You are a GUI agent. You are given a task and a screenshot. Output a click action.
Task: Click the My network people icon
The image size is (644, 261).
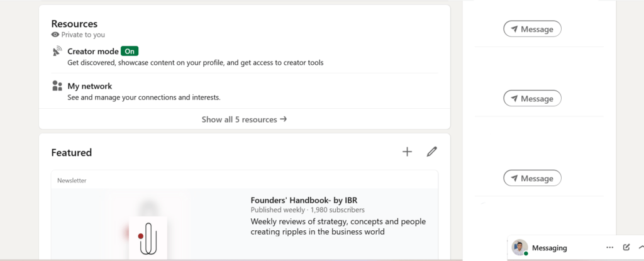click(57, 86)
